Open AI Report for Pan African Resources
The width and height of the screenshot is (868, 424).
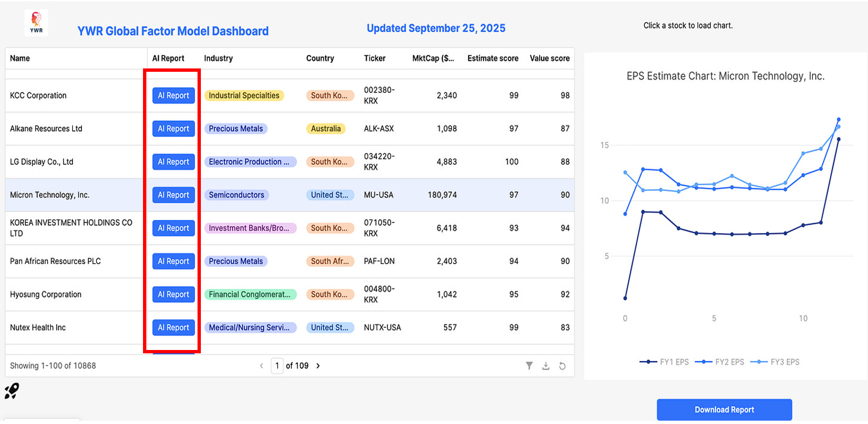pos(174,261)
